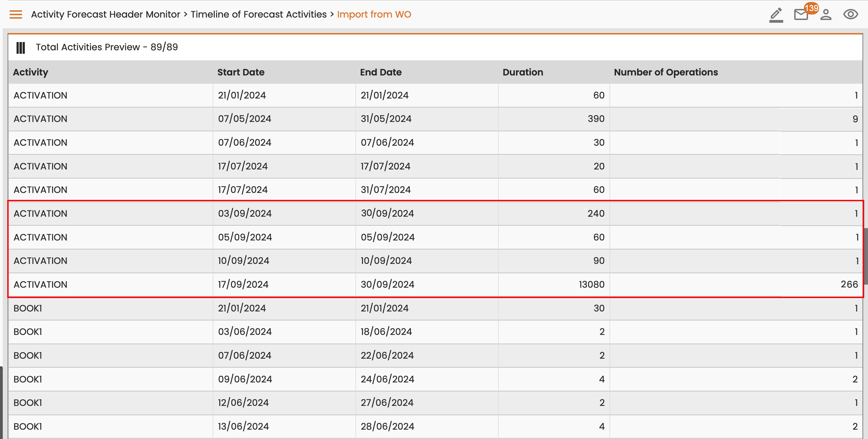Sort by the Start Date column header

(241, 72)
